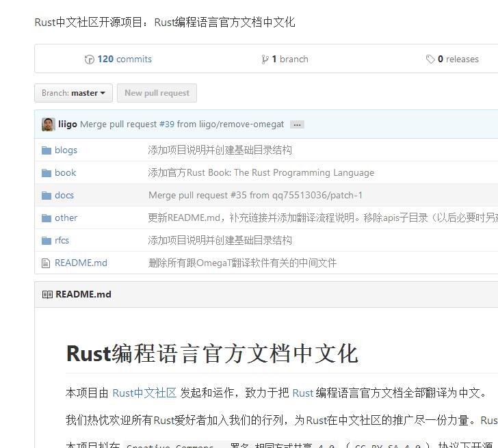Open the Branch: master dropdown
This screenshot has height=448, width=498.
point(73,93)
